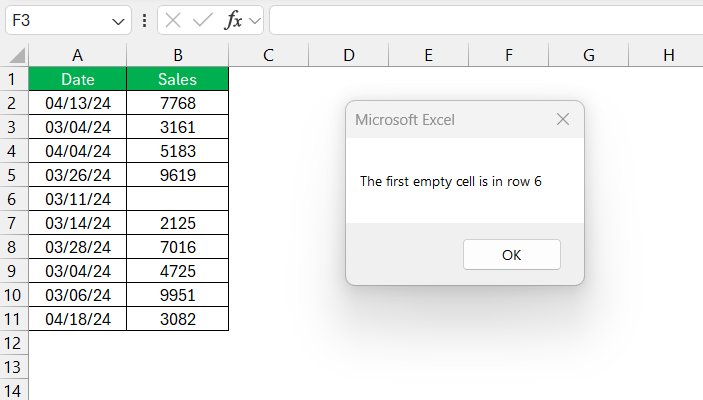The height and width of the screenshot is (400, 703).
Task: Click cell with sales value 3082
Action: click(x=178, y=319)
